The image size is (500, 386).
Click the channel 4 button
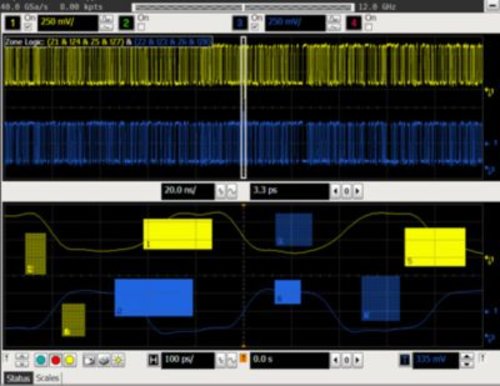(x=354, y=23)
